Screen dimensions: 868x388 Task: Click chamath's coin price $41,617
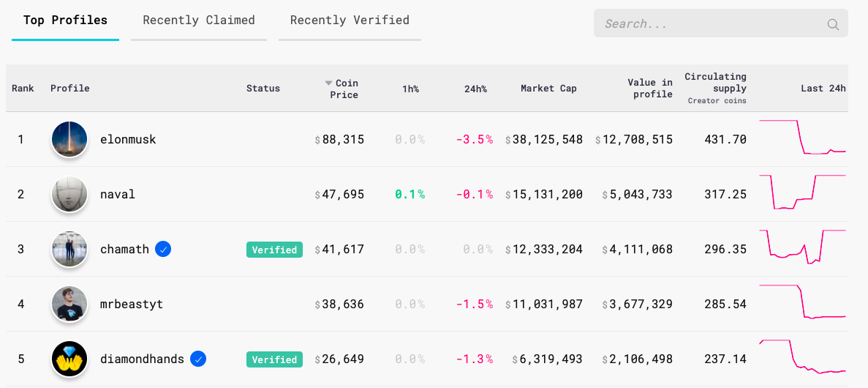tap(339, 250)
